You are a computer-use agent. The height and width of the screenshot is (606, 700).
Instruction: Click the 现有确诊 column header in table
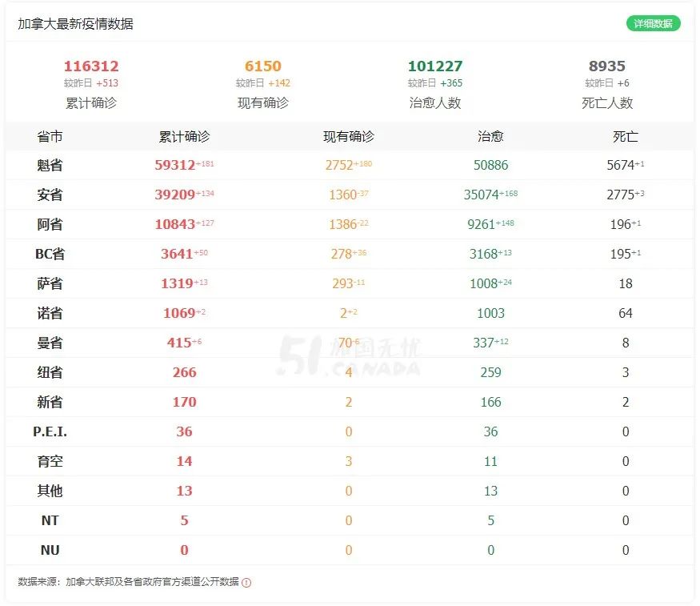point(349,137)
